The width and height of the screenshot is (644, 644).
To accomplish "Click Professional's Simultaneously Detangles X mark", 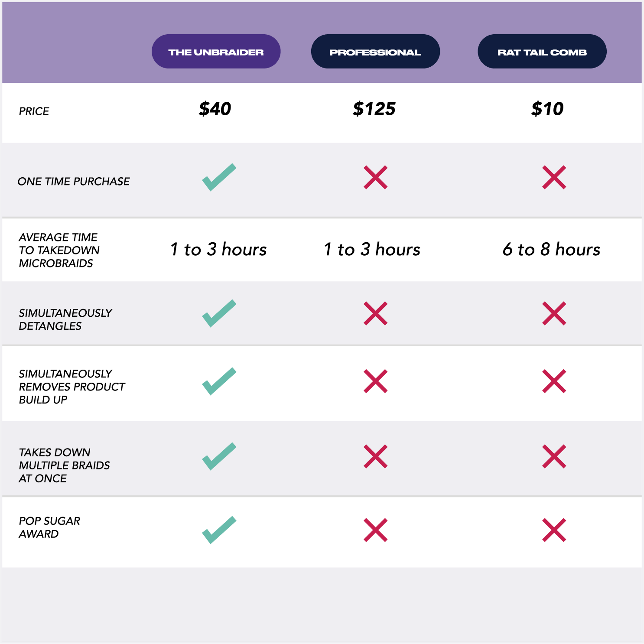I will pyautogui.click(x=375, y=313).
